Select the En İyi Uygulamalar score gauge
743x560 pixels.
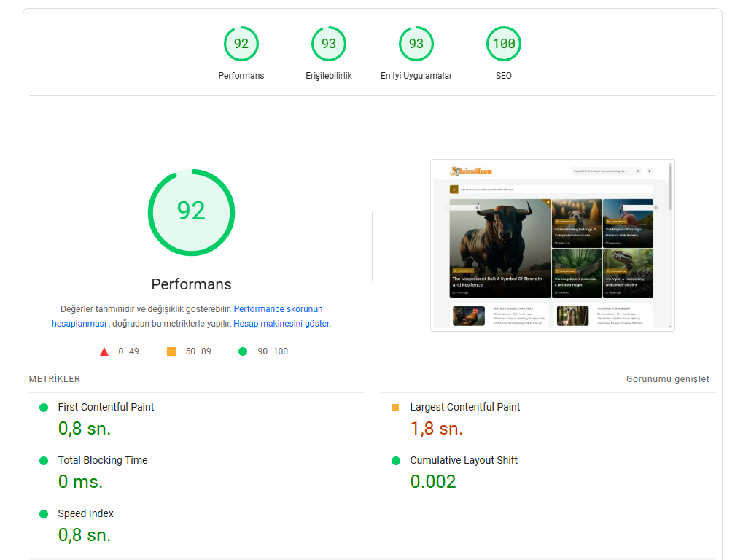click(x=416, y=44)
